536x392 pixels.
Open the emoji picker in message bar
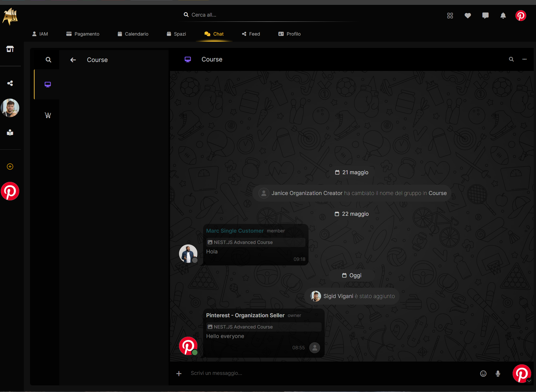(x=483, y=374)
